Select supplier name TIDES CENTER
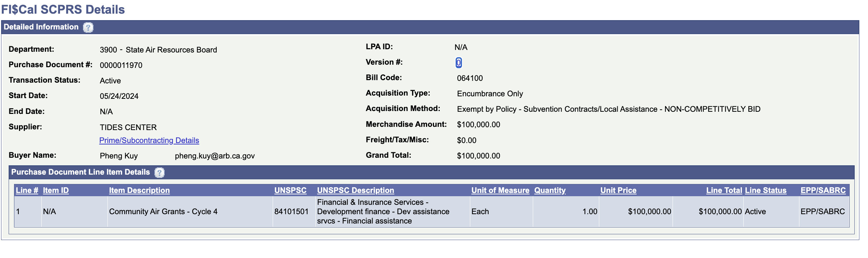The width and height of the screenshot is (868, 258). point(128,128)
